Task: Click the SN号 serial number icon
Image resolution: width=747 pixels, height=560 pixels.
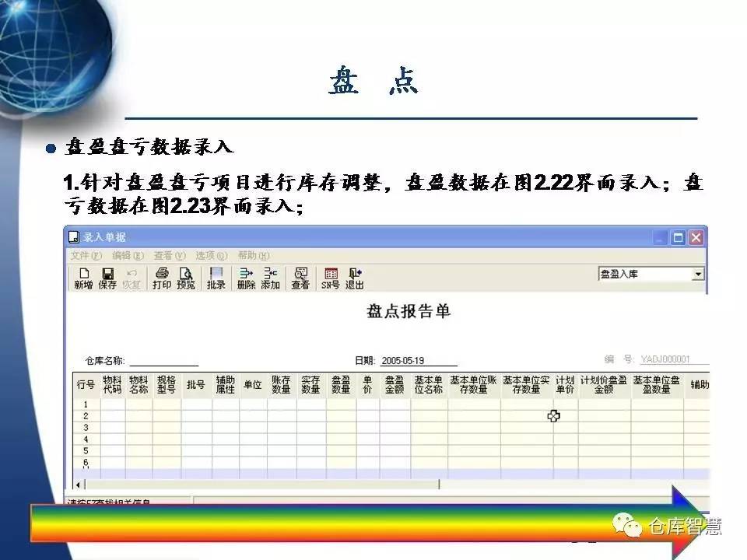Action: (331, 278)
